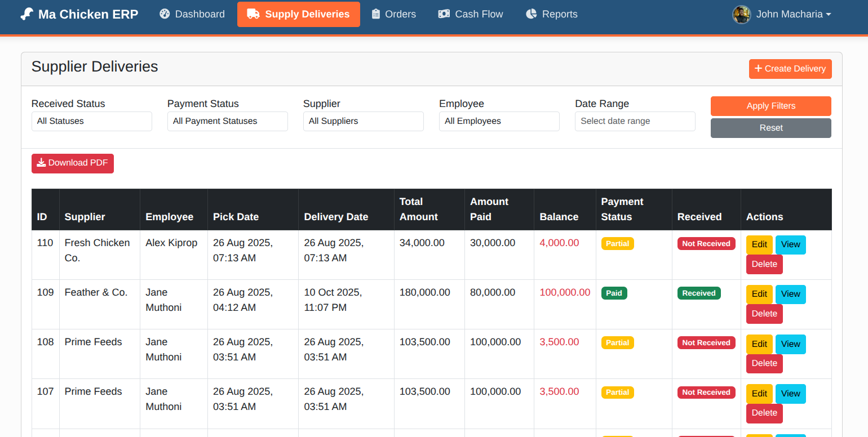Click the Supply Deliveries truck icon
Viewport: 868px width, 437px height.
tap(254, 14)
